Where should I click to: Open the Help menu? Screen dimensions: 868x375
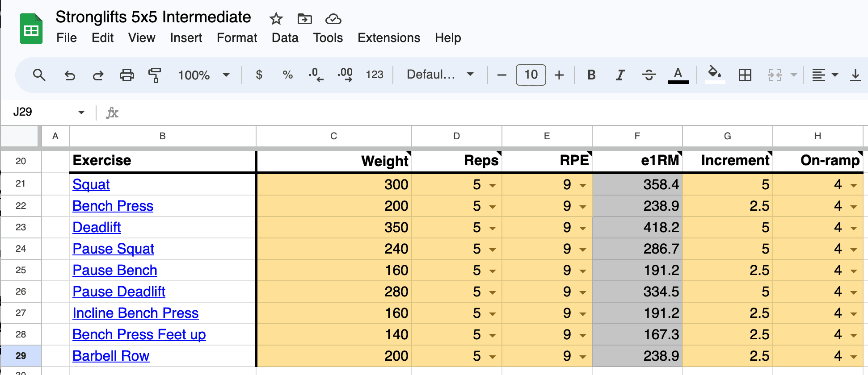tap(448, 38)
